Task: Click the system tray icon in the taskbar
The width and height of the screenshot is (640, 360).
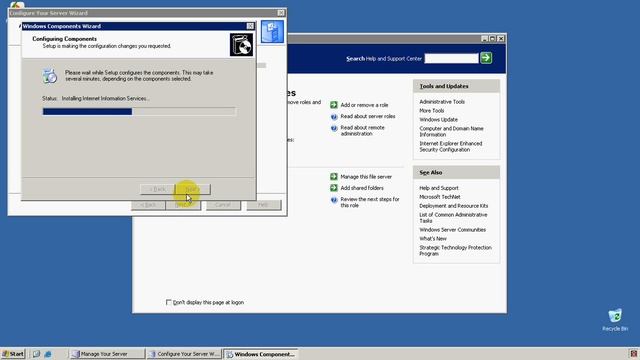Action: tap(633, 354)
